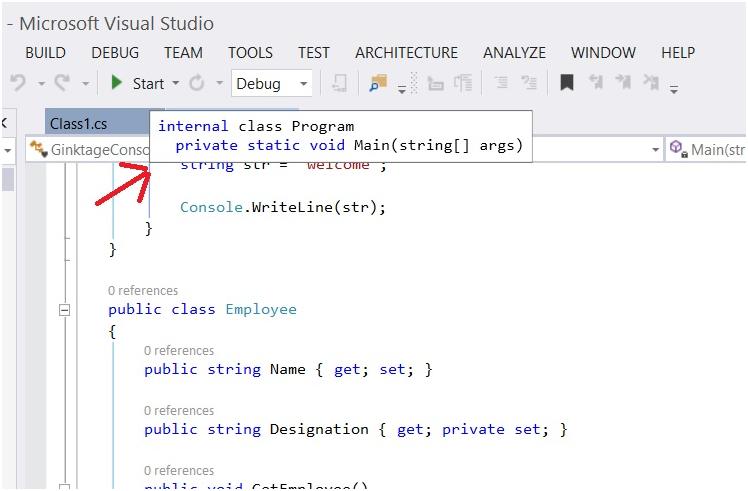Click the Browser Link refresh icon
Image resolution: width=748 pixels, height=491 pixels.
(196, 83)
